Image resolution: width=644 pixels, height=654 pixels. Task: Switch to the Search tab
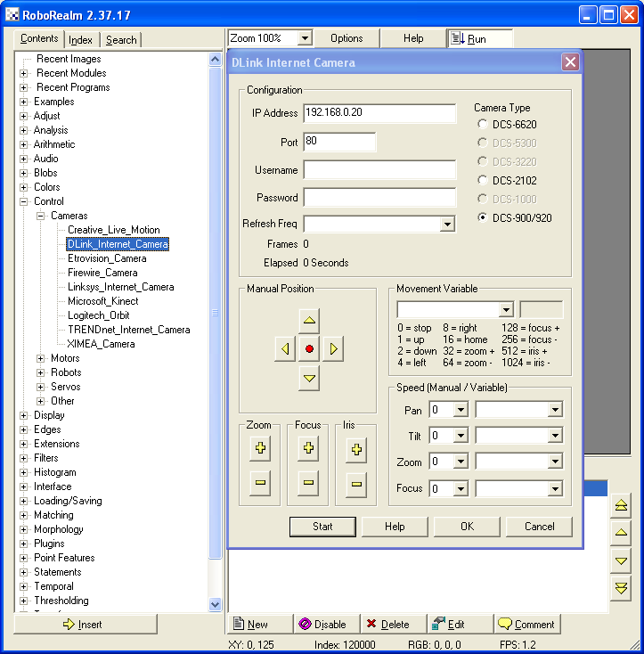[x=121, y=40]
